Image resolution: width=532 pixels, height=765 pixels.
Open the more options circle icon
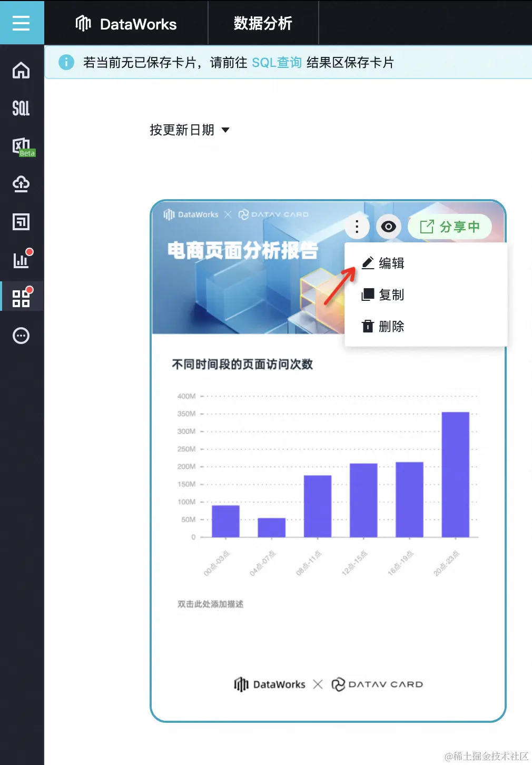point(21,336)
